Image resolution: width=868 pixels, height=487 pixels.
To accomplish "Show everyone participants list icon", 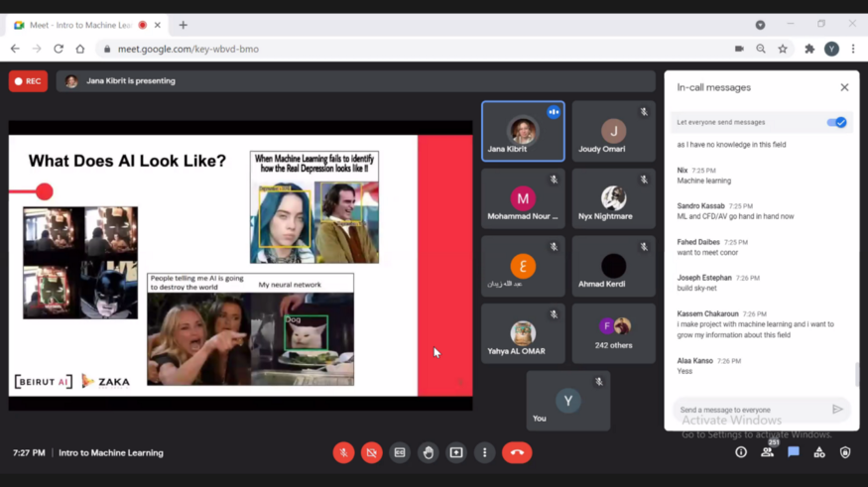I will (767, 452).
